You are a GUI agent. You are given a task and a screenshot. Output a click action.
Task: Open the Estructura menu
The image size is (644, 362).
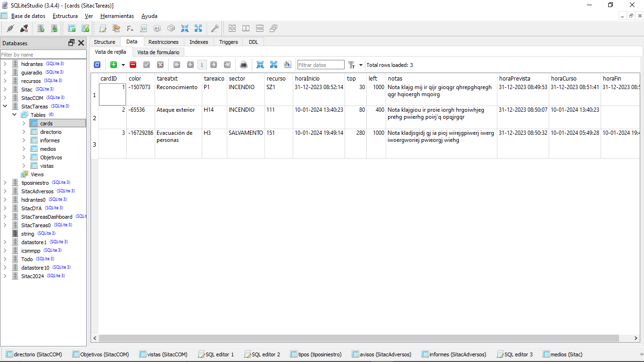[x=65, y=16]
